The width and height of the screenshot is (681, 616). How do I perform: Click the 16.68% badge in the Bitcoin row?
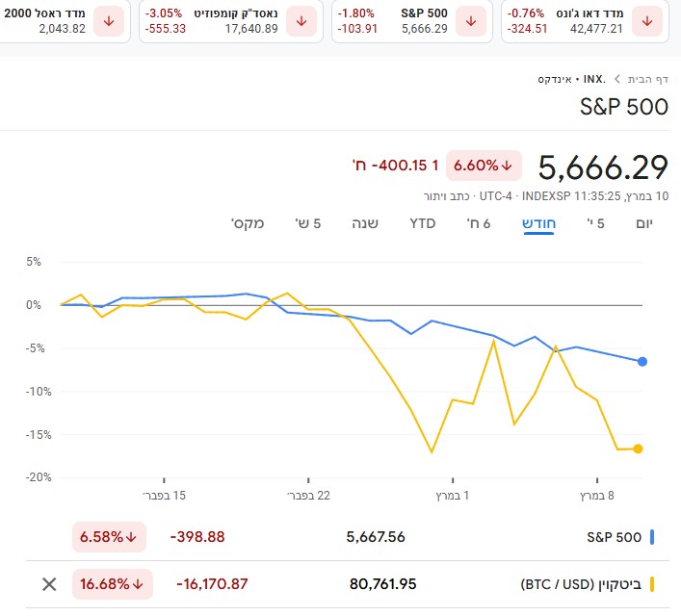(109, 583)
